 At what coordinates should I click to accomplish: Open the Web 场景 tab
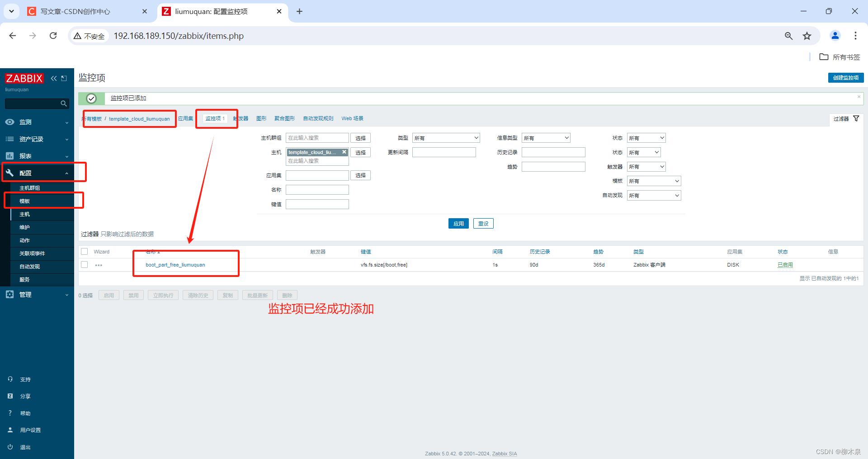pos(352,118)
